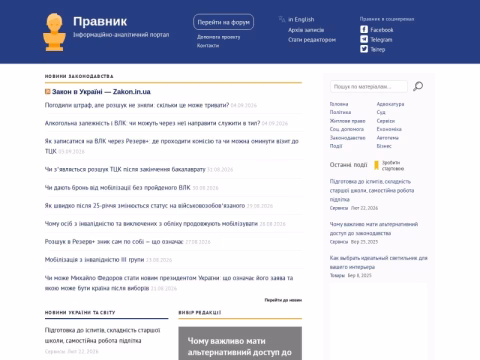Open article Чи дають бронь від мобілізації
Image resolution: width=480 pixels, height=360 pixels.
118,188
